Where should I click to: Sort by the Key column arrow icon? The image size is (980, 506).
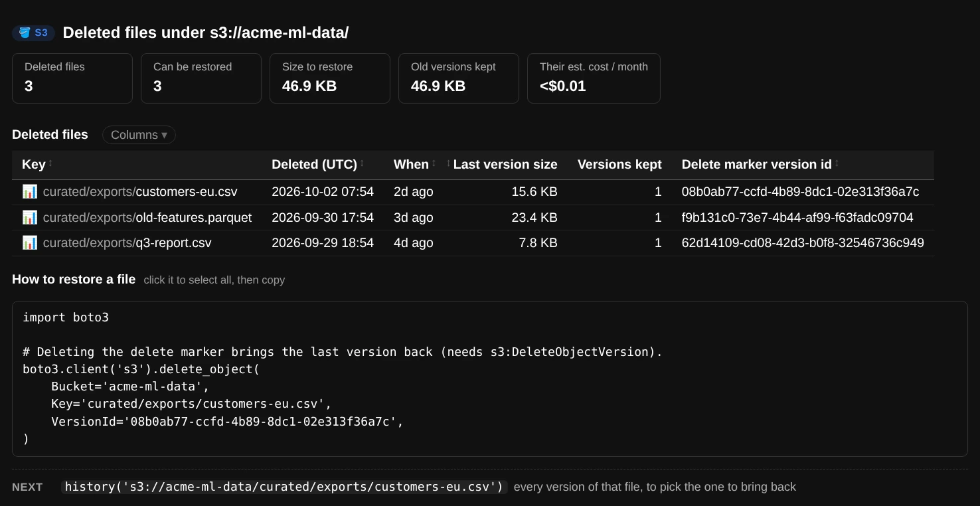coord(50,164)
